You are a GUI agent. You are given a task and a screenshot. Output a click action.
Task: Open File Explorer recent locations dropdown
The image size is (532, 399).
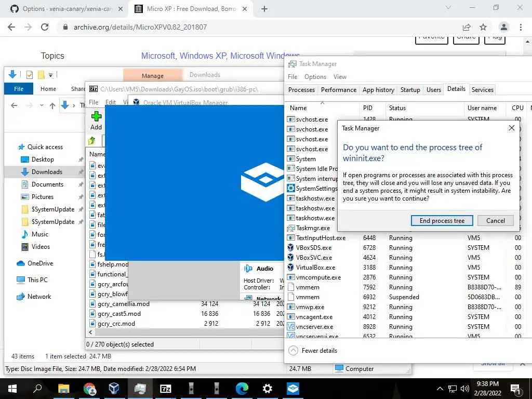tap(42, 105)
